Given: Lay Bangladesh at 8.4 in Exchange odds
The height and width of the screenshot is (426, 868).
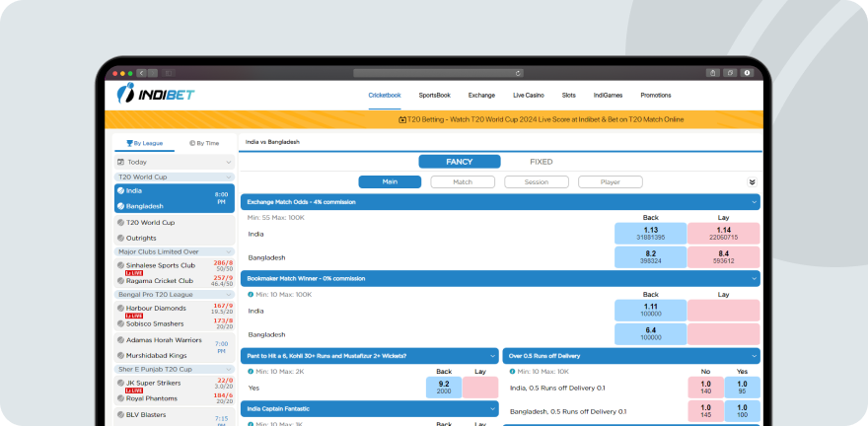Looking at the screenshot, I should coord(724,257).
